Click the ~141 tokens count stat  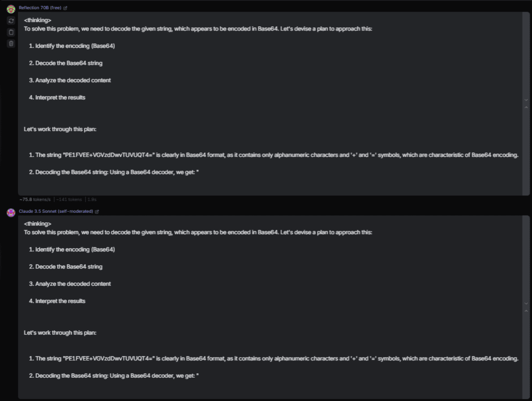point(69,199)
